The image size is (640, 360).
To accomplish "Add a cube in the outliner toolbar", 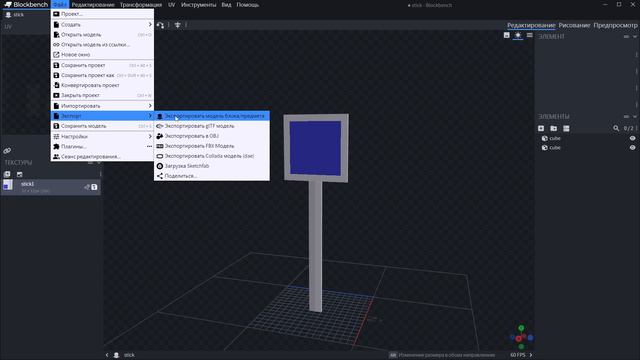I will click(541, 128).
